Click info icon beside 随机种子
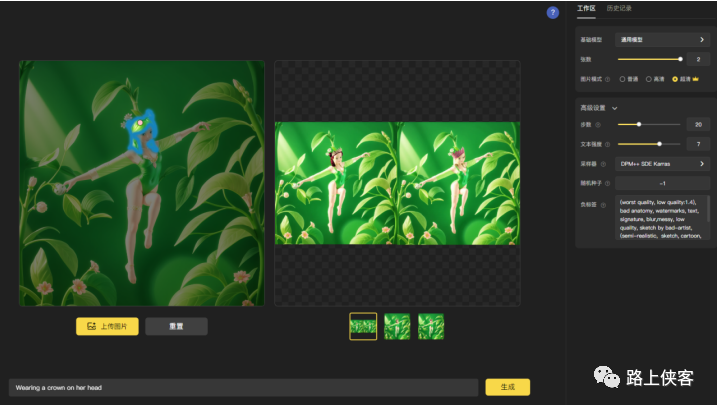The height and width of the screenshot is (409, 717). [608, 183]
